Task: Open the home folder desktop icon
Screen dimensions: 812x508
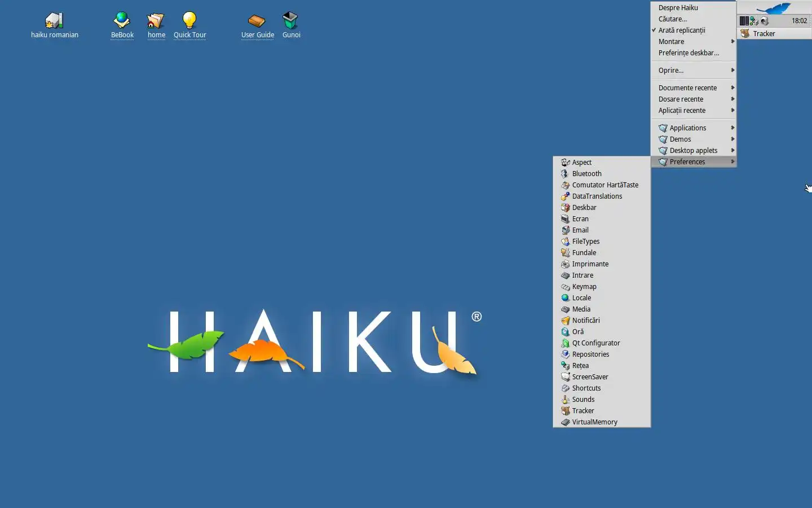Action: coord(156,20)
